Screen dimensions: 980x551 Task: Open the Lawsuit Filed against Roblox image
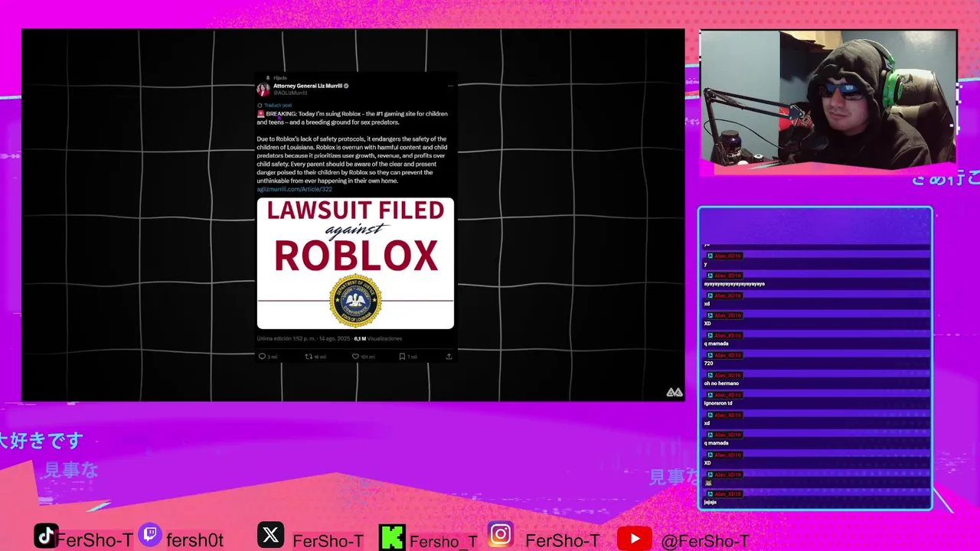coord(355,263)
